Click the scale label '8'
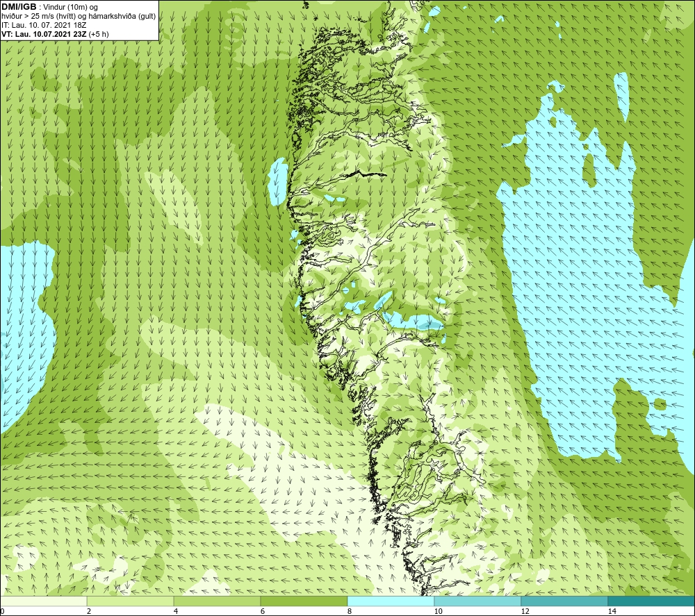 point(350,612)
